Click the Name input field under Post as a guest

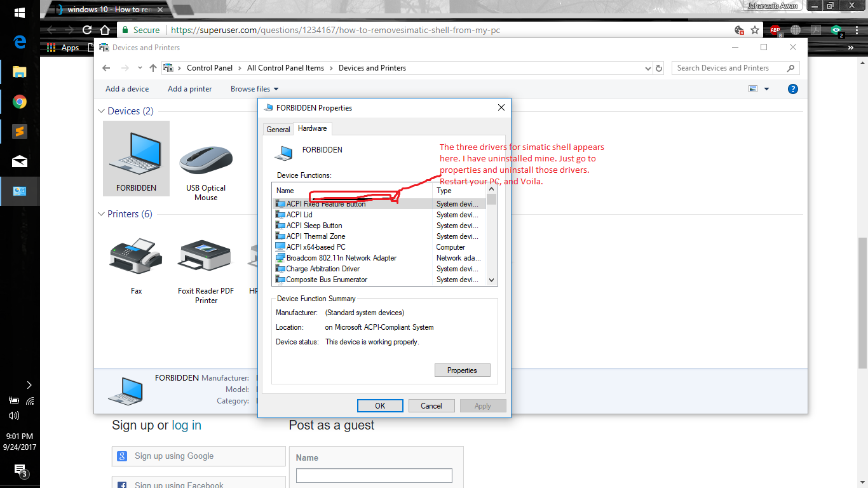(374, 475)
